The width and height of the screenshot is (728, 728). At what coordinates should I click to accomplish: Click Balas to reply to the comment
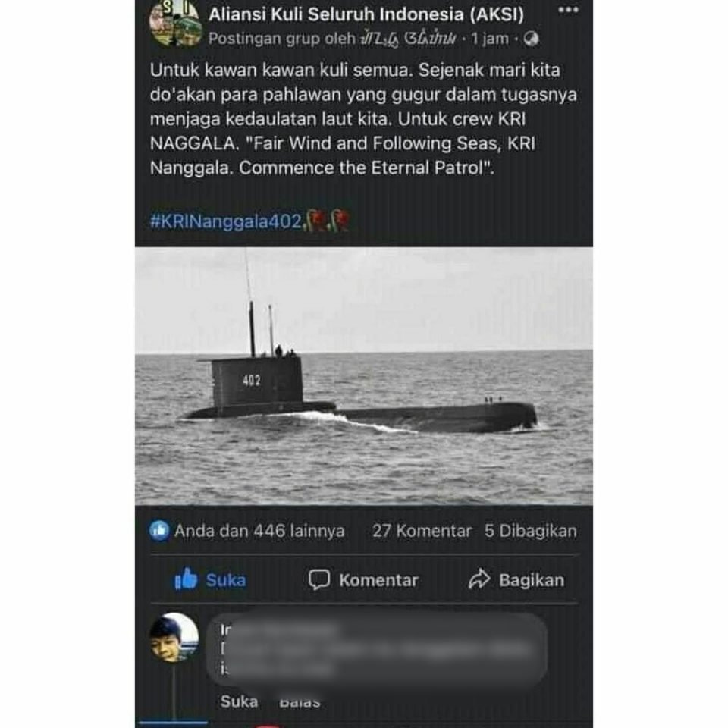(x=300, y=702)
